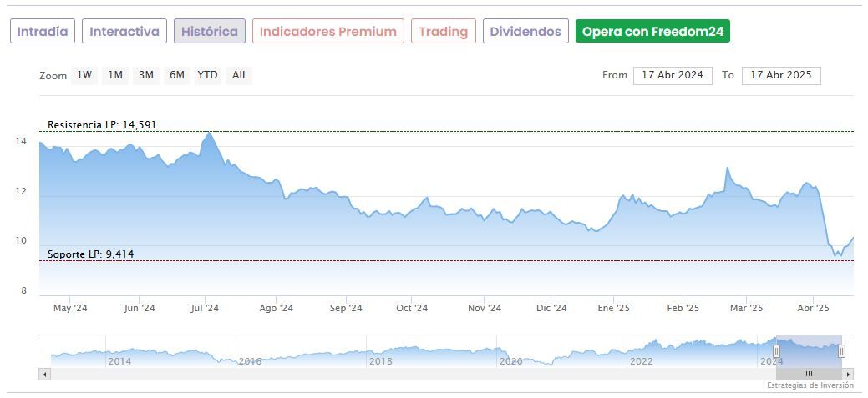
Task: Go to the Trading tab
Action: tap(443, 32)
